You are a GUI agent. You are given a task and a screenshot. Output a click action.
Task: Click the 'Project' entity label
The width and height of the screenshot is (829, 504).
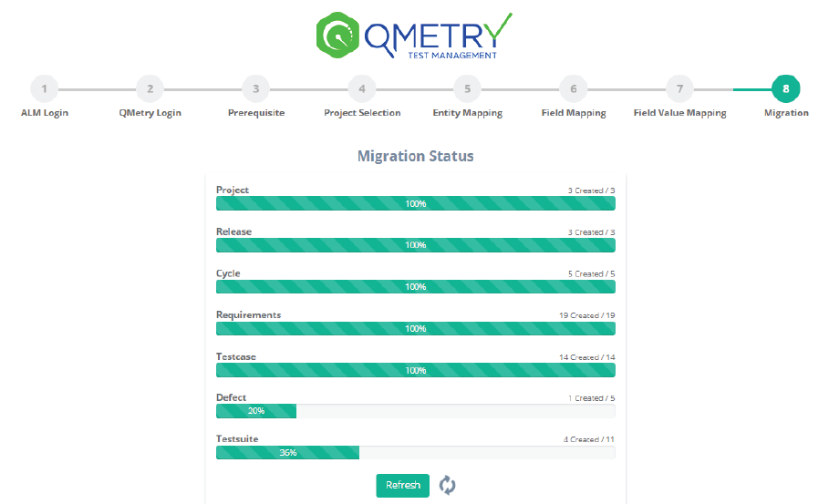tap(232, 190)
